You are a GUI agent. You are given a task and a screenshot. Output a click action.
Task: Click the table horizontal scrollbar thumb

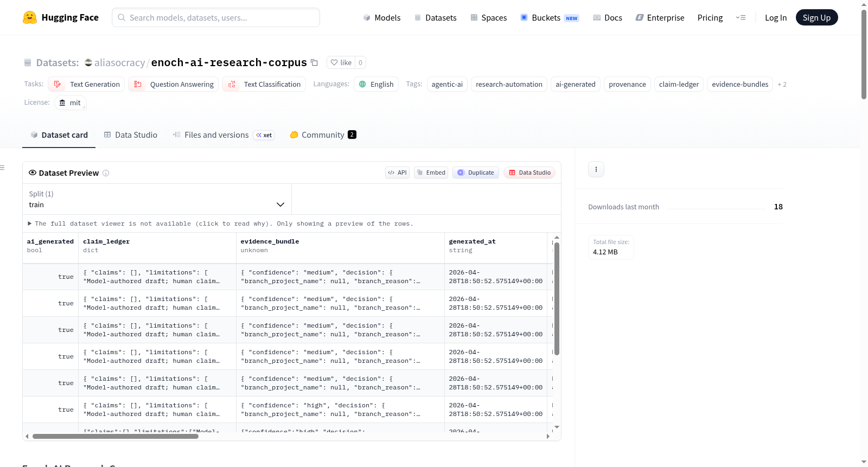(116, 436)
